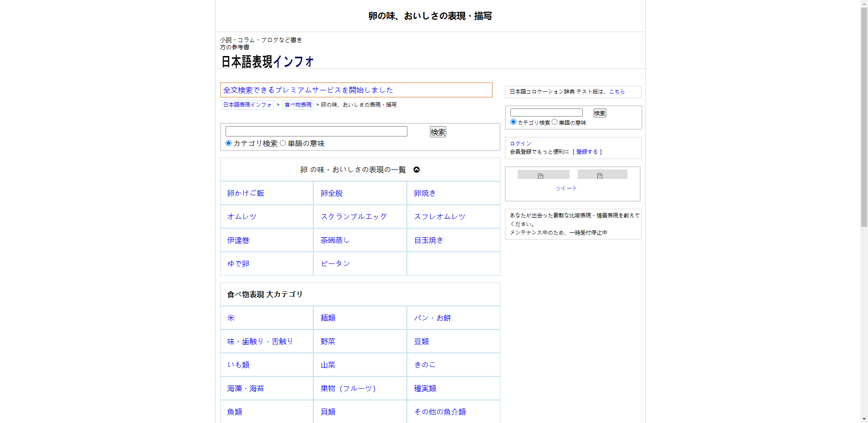This screenshot has width=868, height=423.
Task: Choose sidebar カテゴリ検索 radio option
Action: pyautogui.click(x=513, y=122)
